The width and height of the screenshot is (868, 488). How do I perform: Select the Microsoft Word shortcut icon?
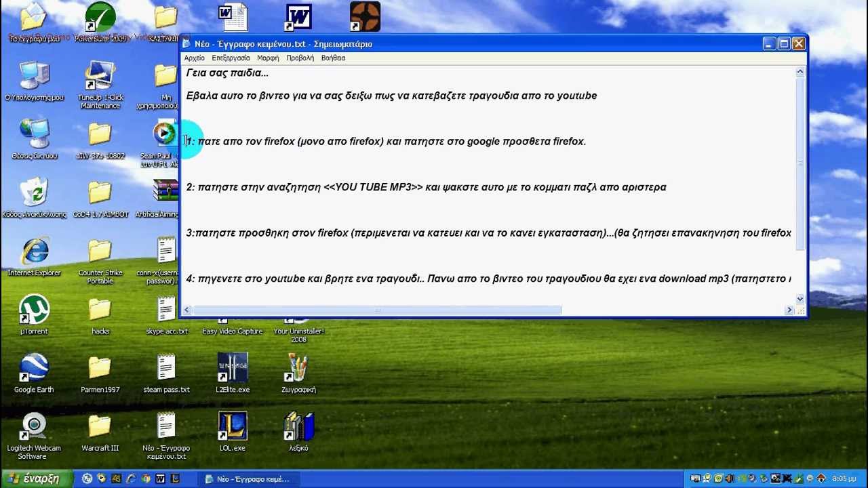298,17
